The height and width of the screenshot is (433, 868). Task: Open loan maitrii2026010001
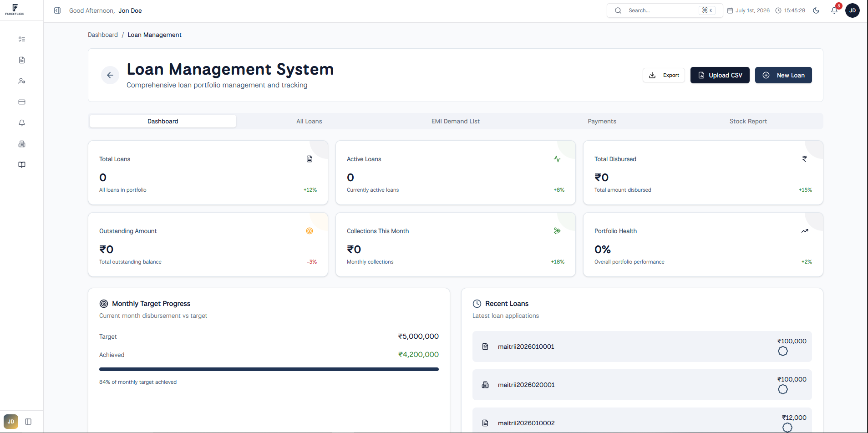pyautogui.click(x=642, y=346)
